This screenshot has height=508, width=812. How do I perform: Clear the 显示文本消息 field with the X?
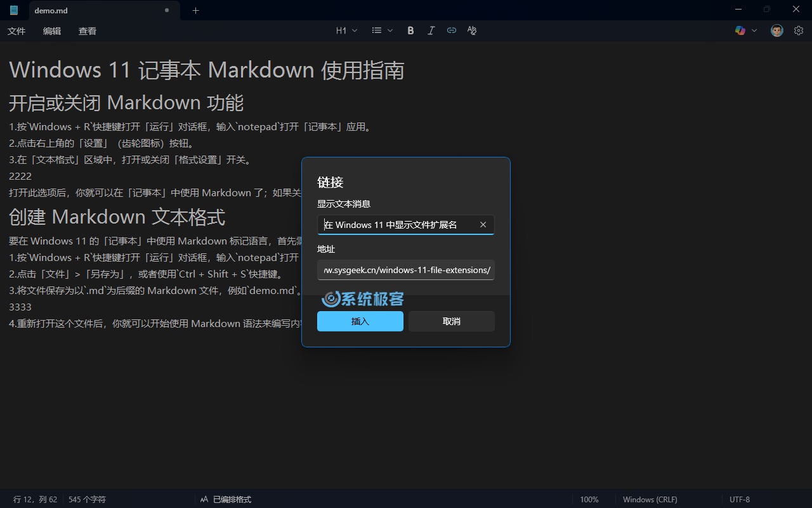pos(483,225)
